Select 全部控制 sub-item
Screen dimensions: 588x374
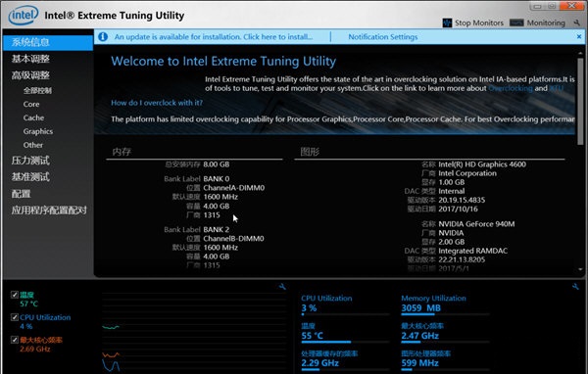click(x=37, y=90)
